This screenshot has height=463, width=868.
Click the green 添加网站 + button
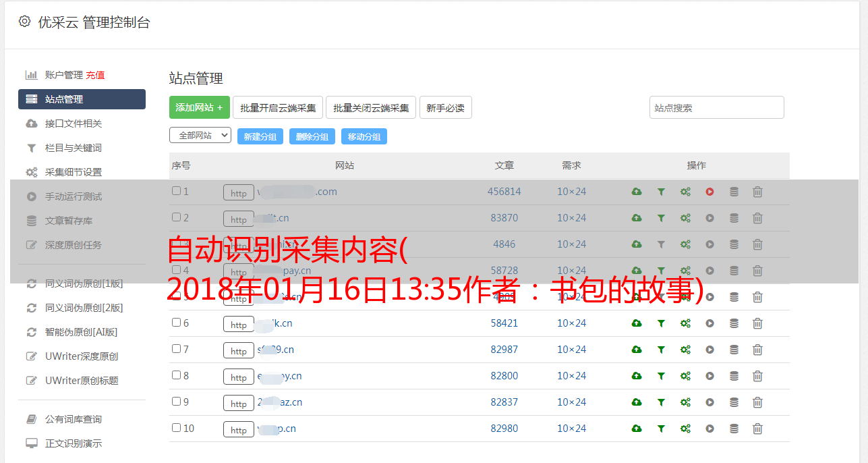[200, 107]
